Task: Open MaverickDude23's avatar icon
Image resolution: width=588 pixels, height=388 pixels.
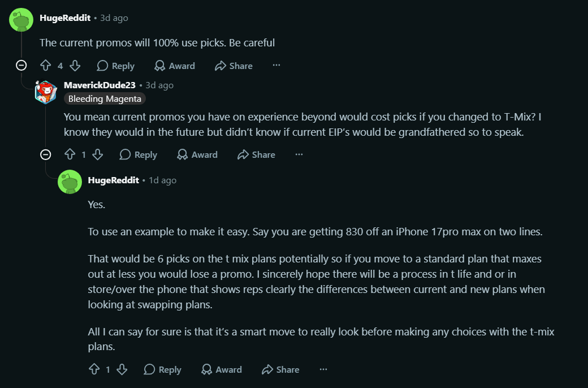Action: 46,92
